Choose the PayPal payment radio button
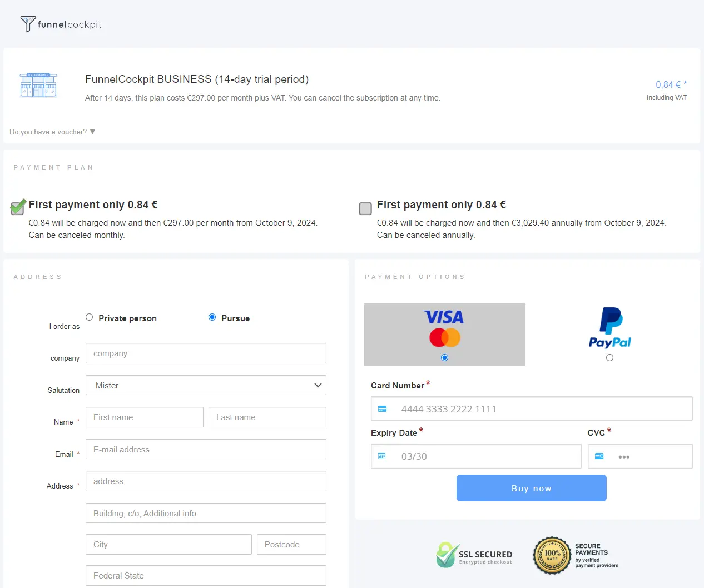Image resolution: width=704 pixels, height=588 pixels. [x=609, y=358]
